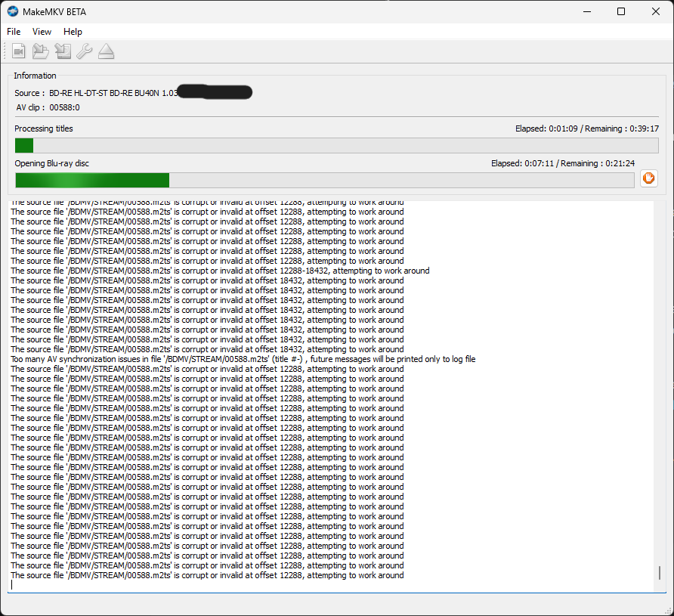The image size is (674, 616).
Task: Click the Source drive name text
Action: [x=113, y=93]
